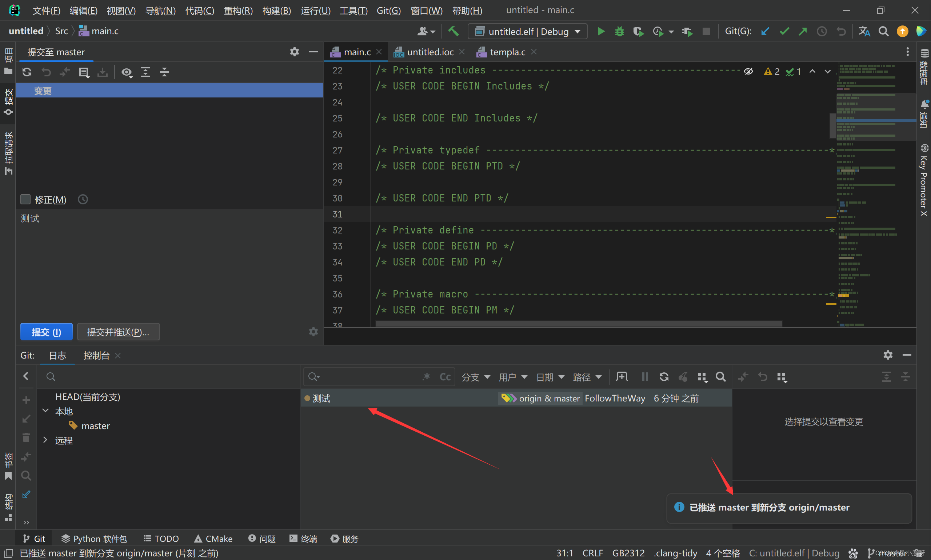Toggle the Cc match case option
This screenshot has height=560, width=931.
pos(445,377)
